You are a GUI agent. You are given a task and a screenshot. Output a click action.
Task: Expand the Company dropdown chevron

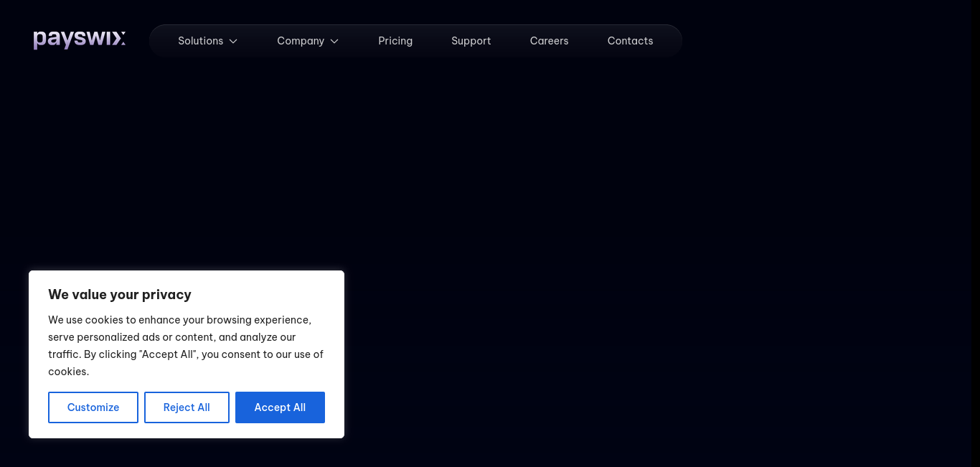(334, 42)
